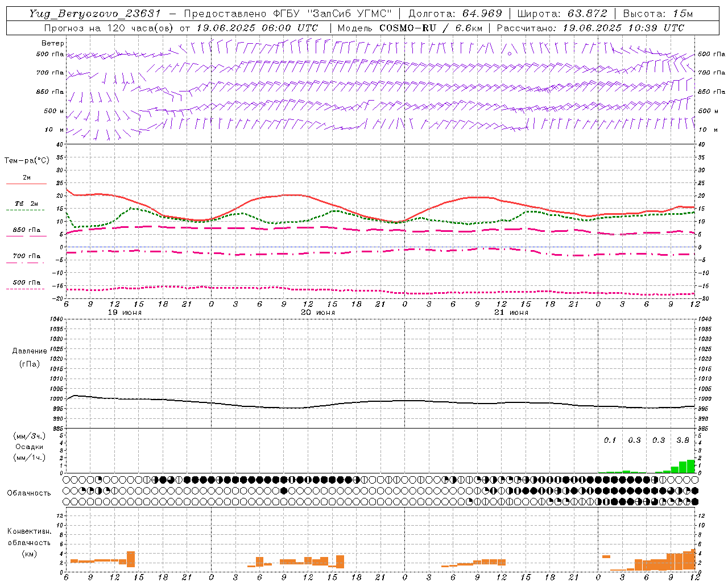Click the station name Yug_Beryozovo_23631
The height and width of the screenshot is (582, 728).
(x=96, y=14)
